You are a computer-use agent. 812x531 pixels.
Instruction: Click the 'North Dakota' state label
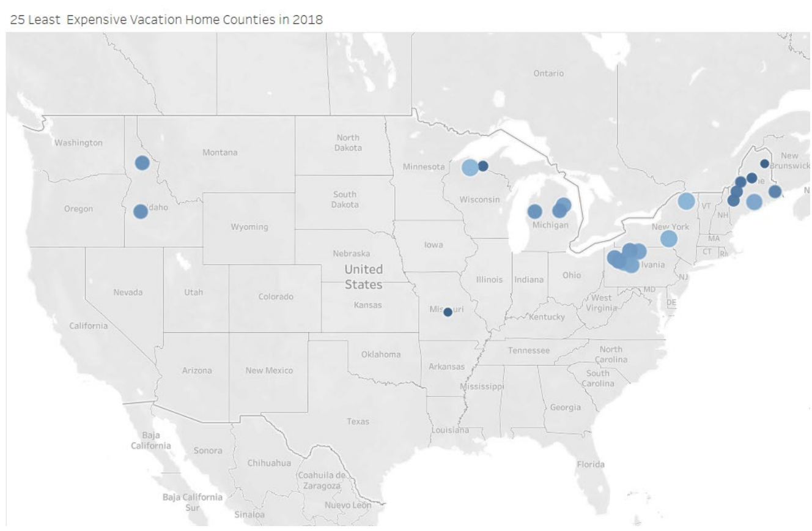348,143
